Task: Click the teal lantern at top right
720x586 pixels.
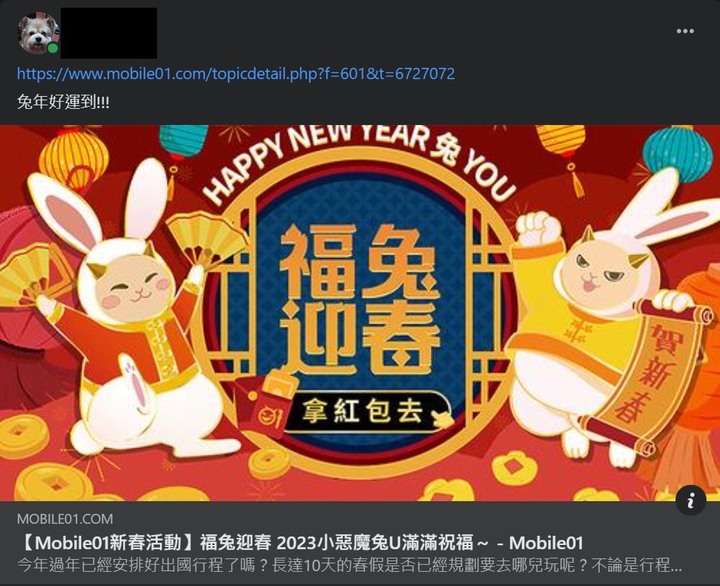Action: pyautogui.click(x=677, y=154)
